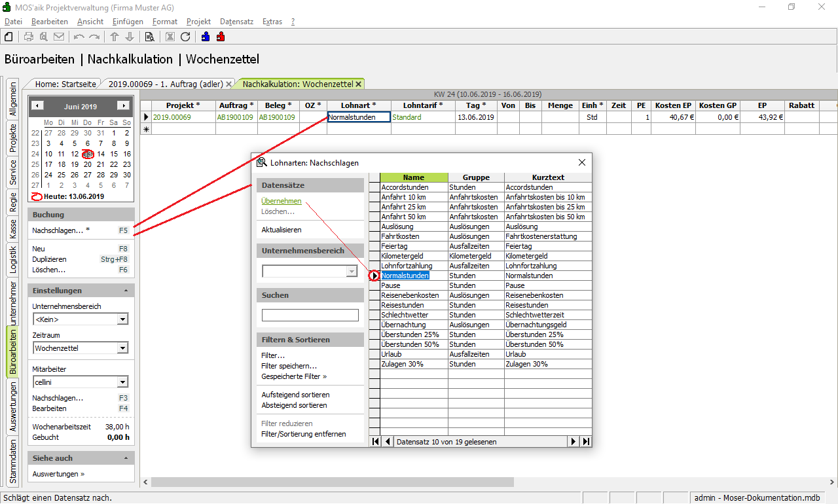Expand the Zeitraum dropdown
Viewport: 838px width, 504px height.
coord(122,348)
